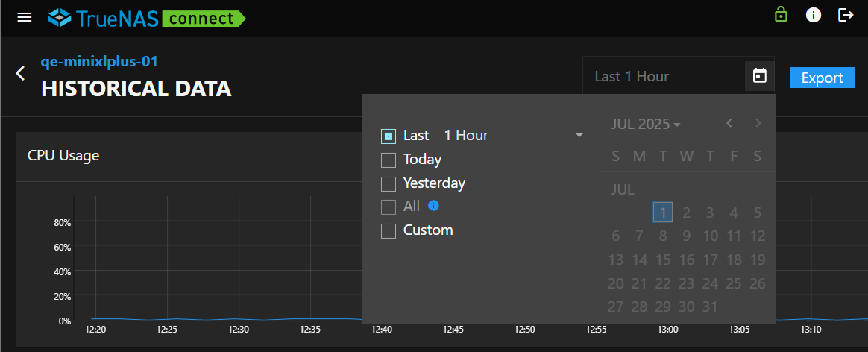Open the info icon in header
This screenshot has width=868, height=352.
[x=814, y=15]
